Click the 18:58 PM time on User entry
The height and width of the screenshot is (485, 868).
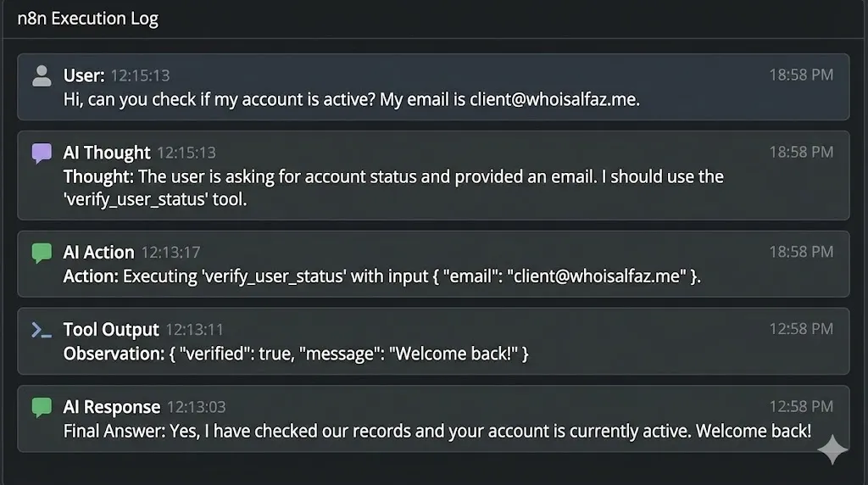pyautogui.click(x=801, y=75)
